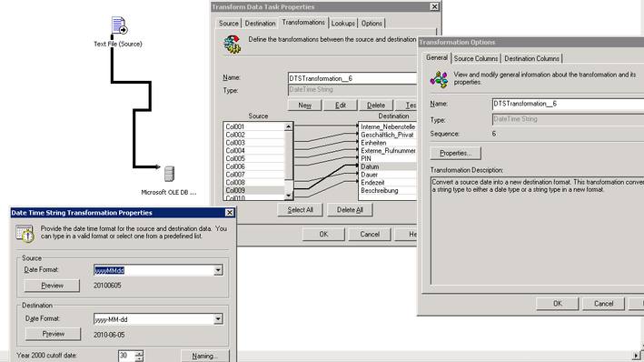Close the Transform Data Task Properties window
The width and height of the screenshot is (644, 362).
pyautogui.click(x=434, y=6)
